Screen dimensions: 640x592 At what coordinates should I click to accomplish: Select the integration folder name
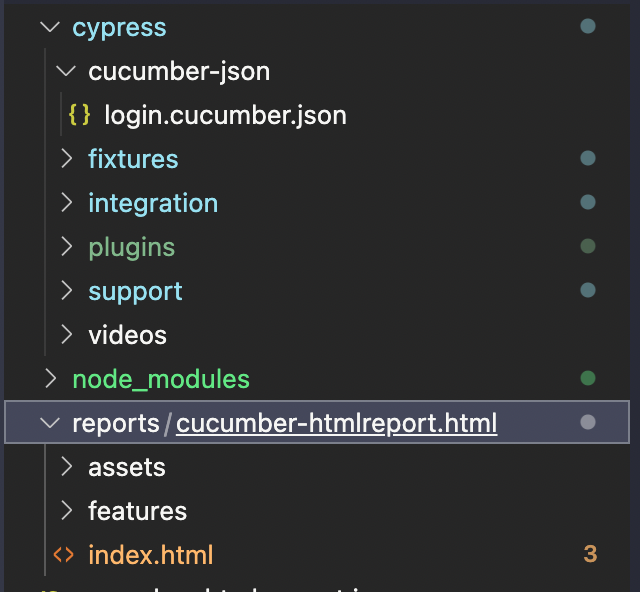[x=153, y=204]
